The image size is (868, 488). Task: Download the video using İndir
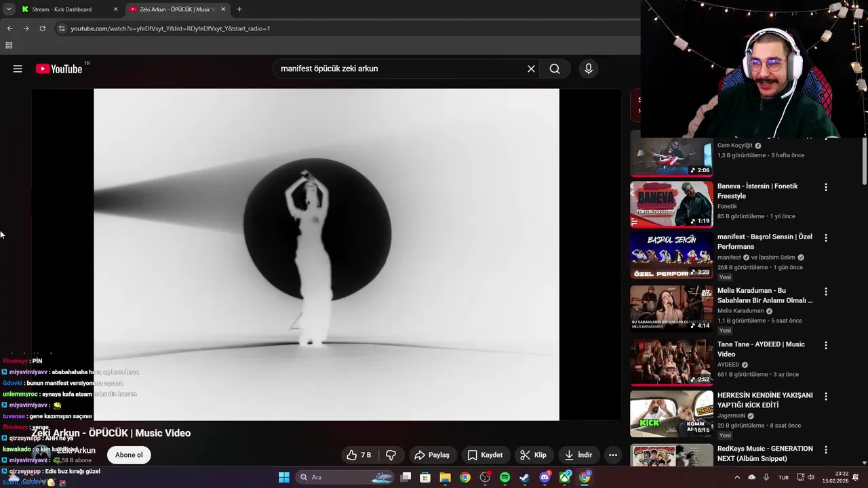[578, 455]
